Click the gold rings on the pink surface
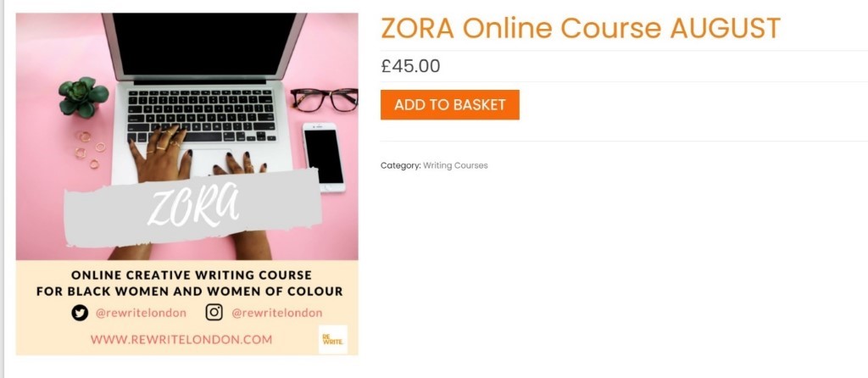This screenshot has width=868, height=378. [x=90, y=148]
